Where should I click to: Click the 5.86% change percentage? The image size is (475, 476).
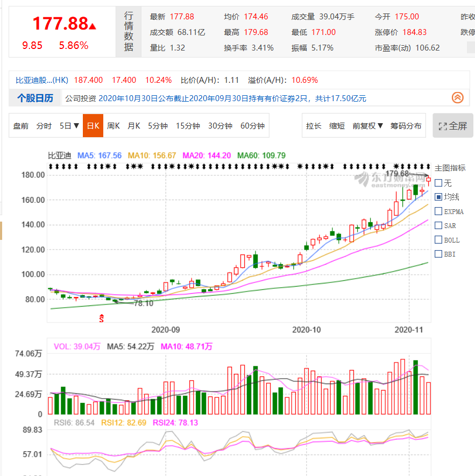74,46
